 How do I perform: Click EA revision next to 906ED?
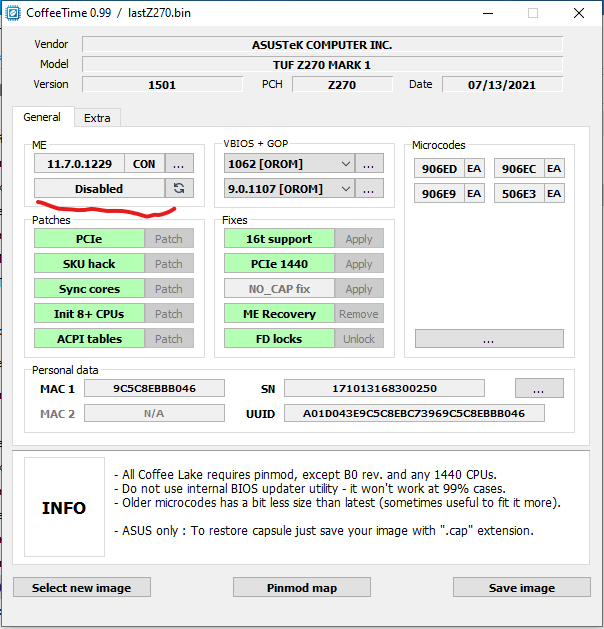(x=474, y=168)
